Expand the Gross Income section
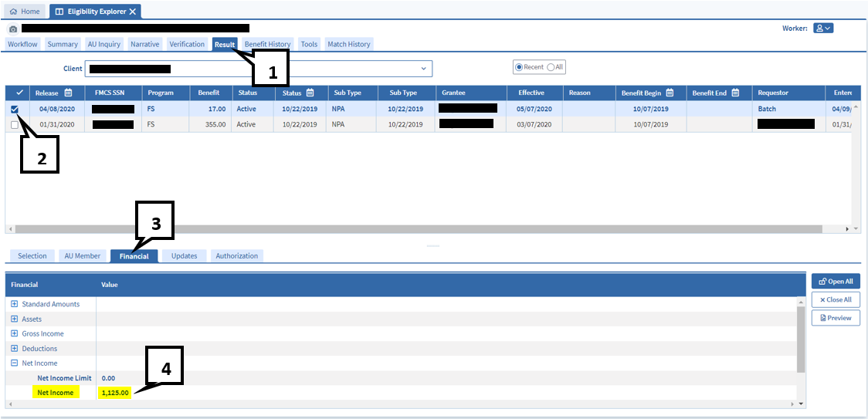The height and width of the screenshot is (419, 868). pos(15,334)
